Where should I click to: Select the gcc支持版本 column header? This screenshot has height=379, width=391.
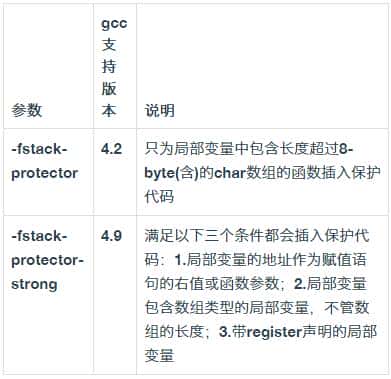tap(114, 67)
